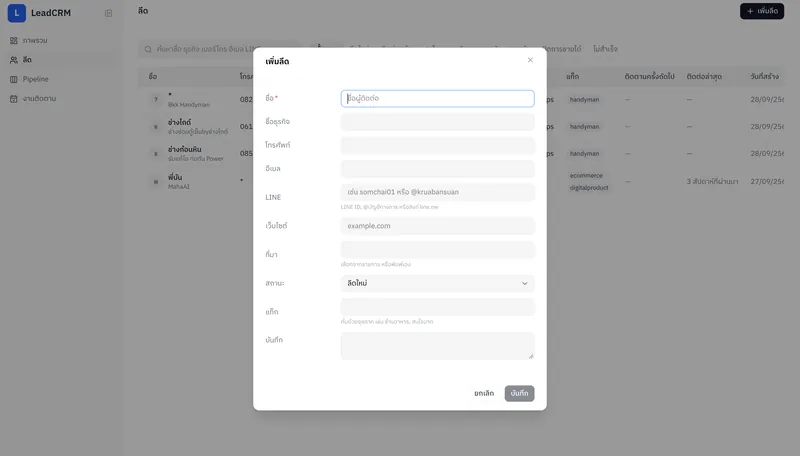Click the ชื่อ column header
800x456 pixels.
153,77
